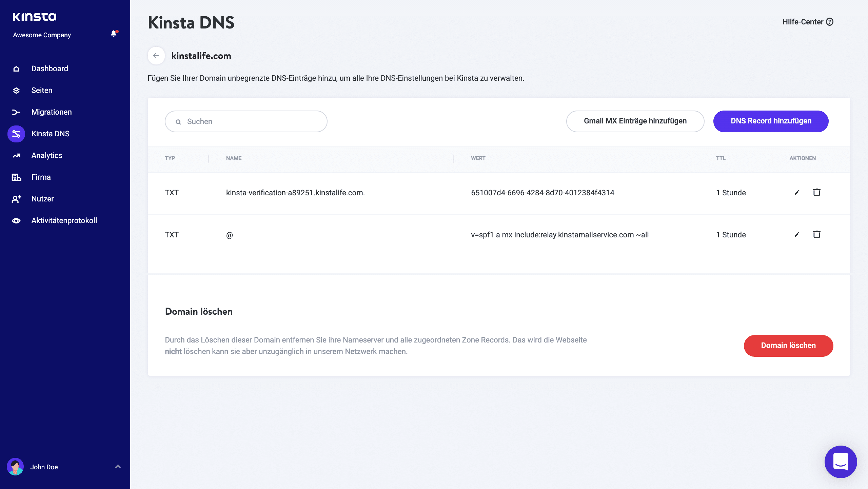The height and width of the screenshot is (489, 868).
Task: Open the chat support widget
Action: click(x=841, y=462)
